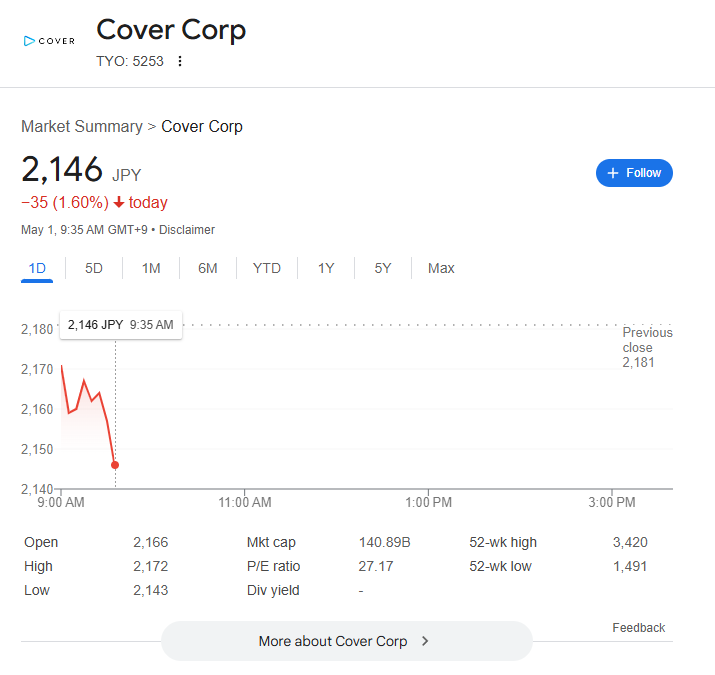Click the red down-arrow change indicator
The image size is (715, 675).
point(119,202)
